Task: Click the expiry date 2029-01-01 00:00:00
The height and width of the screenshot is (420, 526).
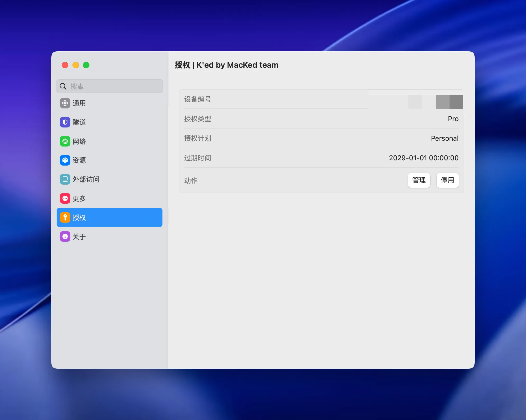Action: click(424, 158)
